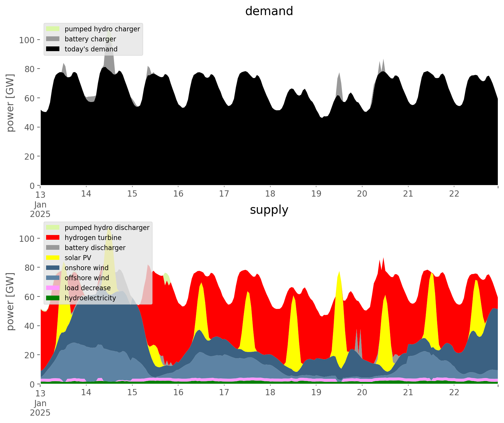Click the onshore wind dark blue swatch

[x=53, y=268]
